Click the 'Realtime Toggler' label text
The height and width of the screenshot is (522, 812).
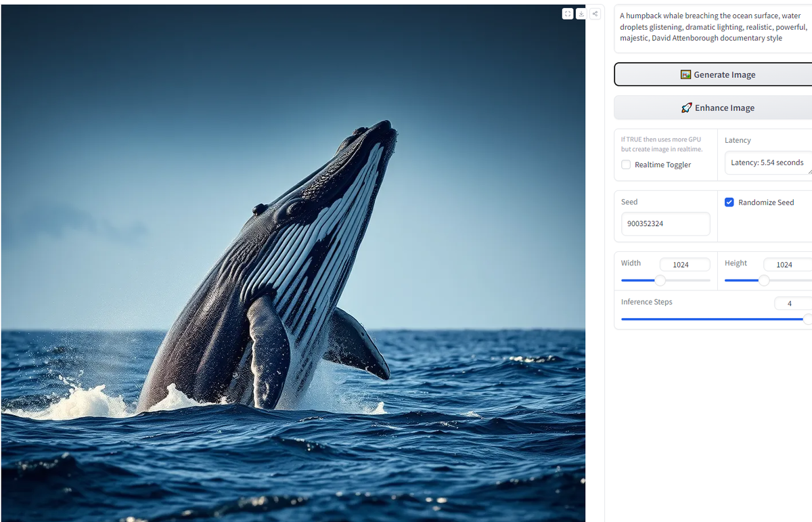(x=662, y=165)
